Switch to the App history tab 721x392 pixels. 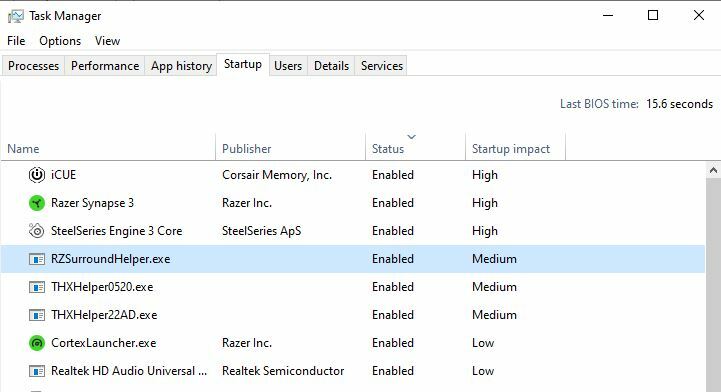(181, 66)
